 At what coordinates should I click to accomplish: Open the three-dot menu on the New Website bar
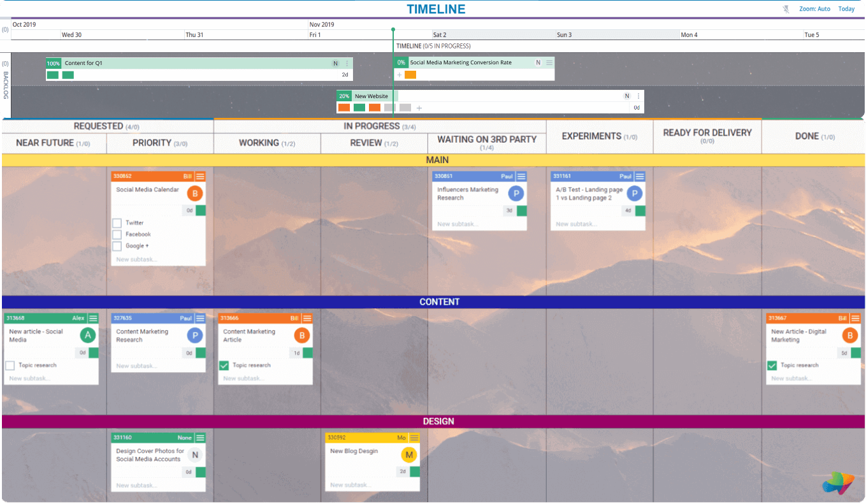tap(637, 96)
